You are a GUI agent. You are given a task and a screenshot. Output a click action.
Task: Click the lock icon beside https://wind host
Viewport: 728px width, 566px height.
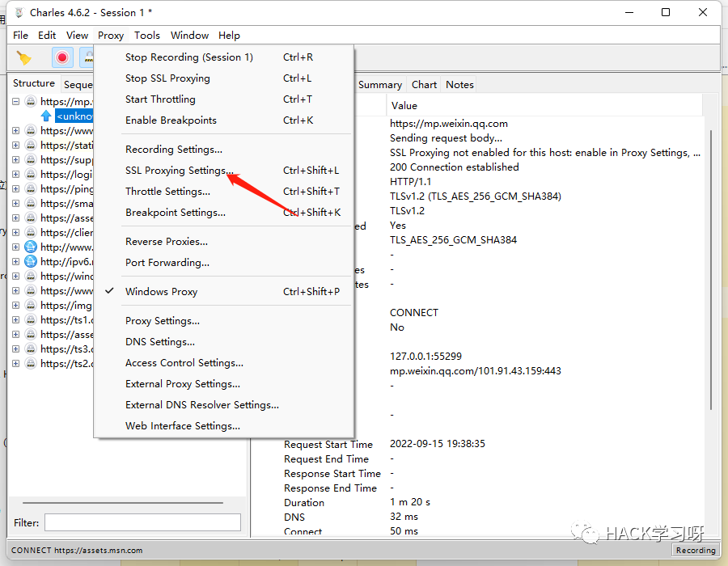pyautogui.click(x=31, y=276)
